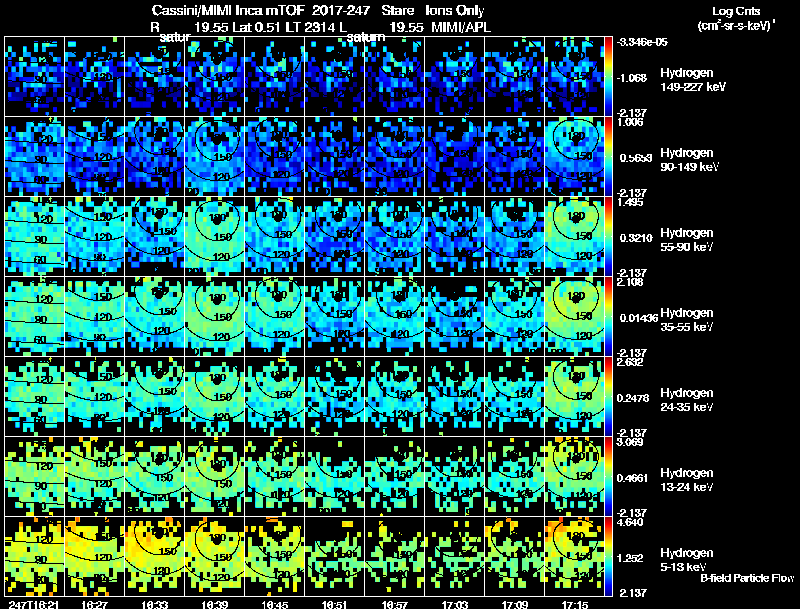Viewport: 800px width, 609px height.
Task: Click the '0.2478' scale value
Action: click(x=633, y=398)
